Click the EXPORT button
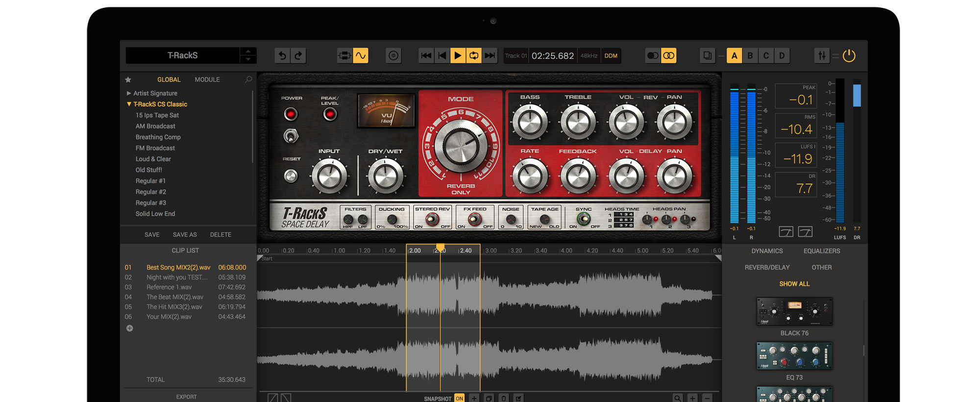980x402 pixels. point(186,397)
